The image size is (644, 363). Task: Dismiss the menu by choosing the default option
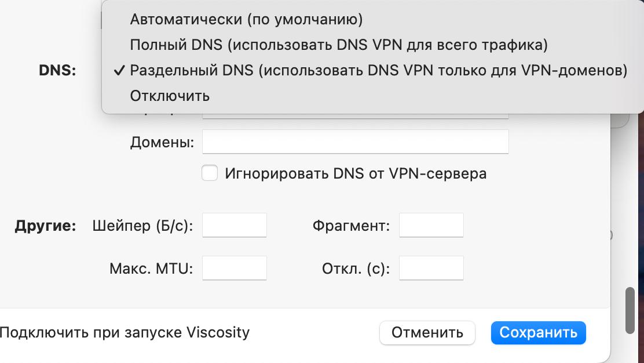(x=246, y=19)
